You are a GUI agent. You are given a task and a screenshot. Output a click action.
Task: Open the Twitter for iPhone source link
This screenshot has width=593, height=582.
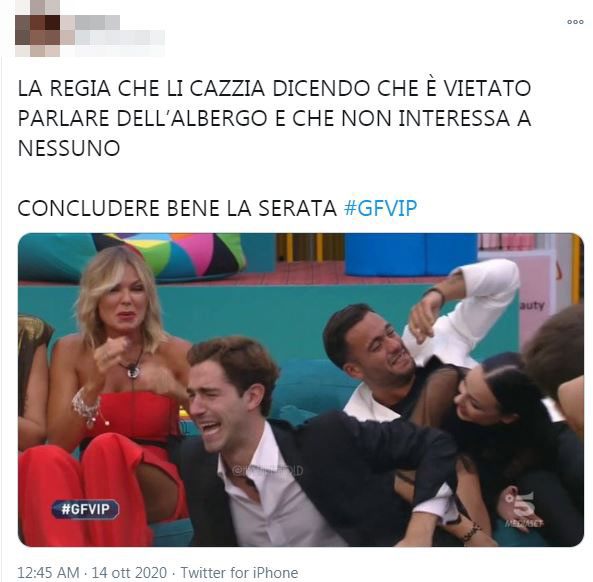(239, 572)
